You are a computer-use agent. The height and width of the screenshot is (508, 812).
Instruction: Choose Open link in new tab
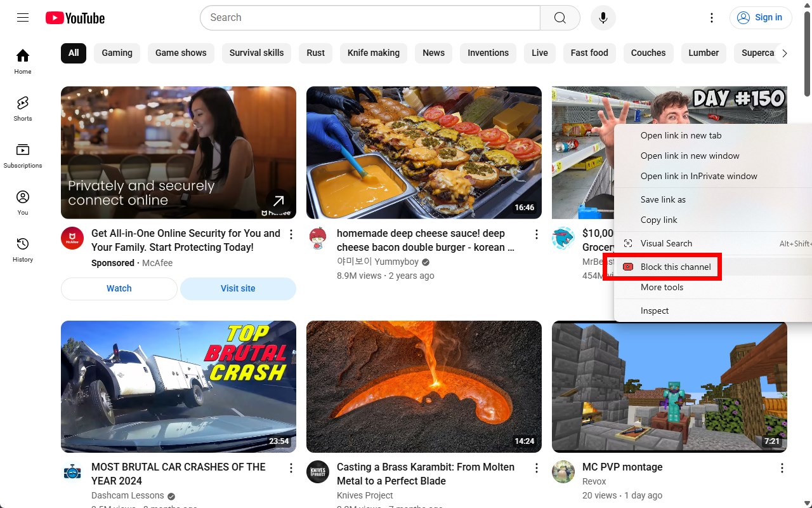click(x=713, y=135)
